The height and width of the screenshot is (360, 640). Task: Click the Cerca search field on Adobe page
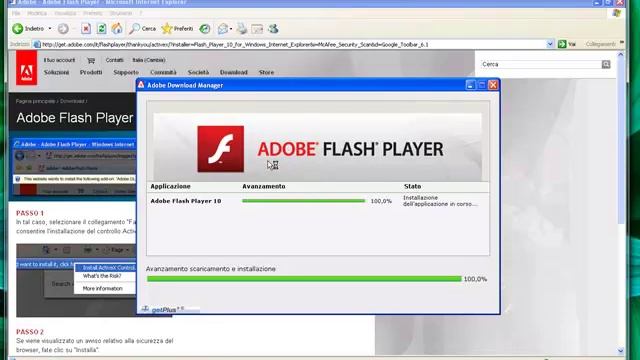[540, 64]
